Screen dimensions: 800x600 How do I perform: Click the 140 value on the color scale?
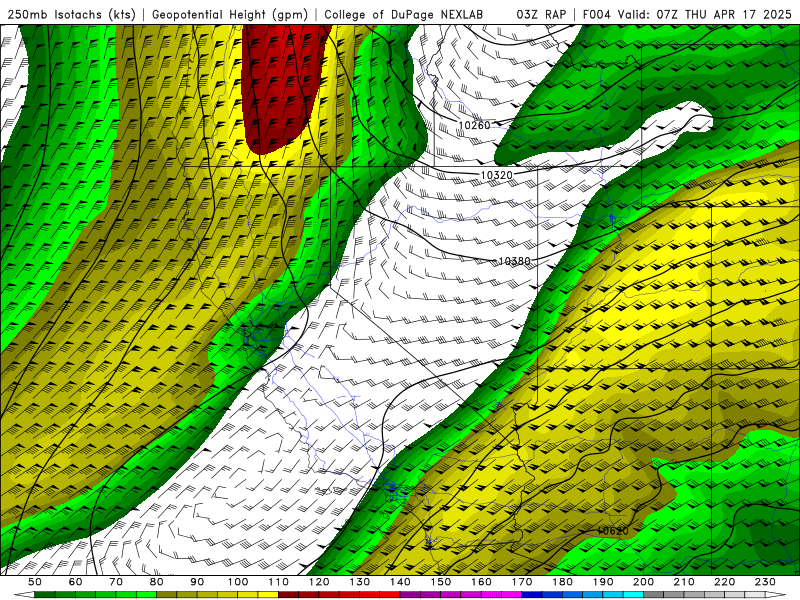400,582
